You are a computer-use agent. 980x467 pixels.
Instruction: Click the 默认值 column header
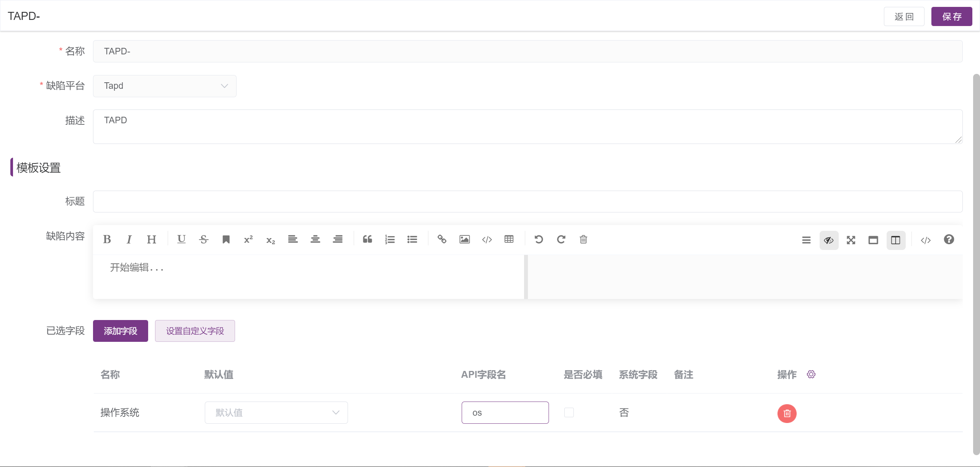pyautogui.click(x=219, y=374)
